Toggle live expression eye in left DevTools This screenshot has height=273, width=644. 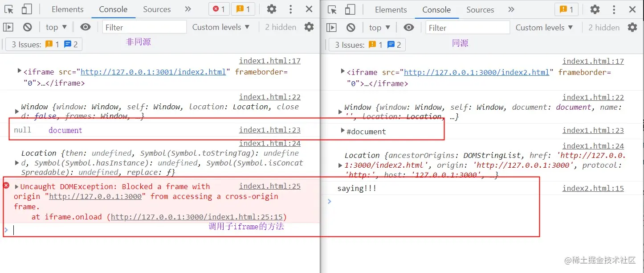click(86, 27)
